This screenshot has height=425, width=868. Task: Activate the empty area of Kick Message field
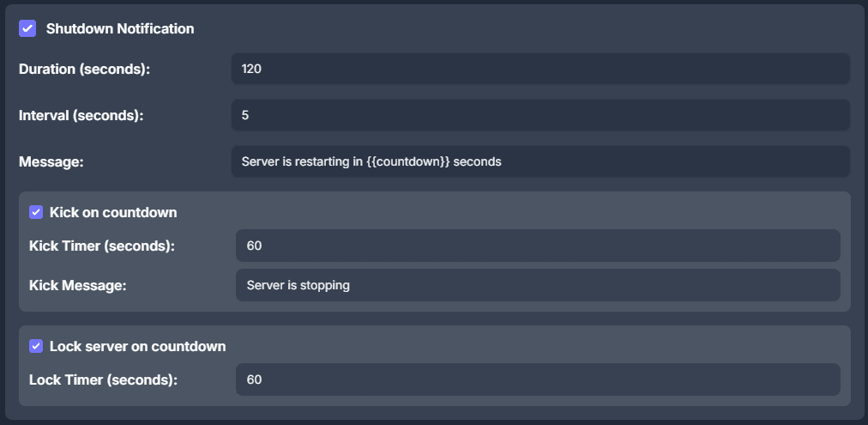point(595,285)
